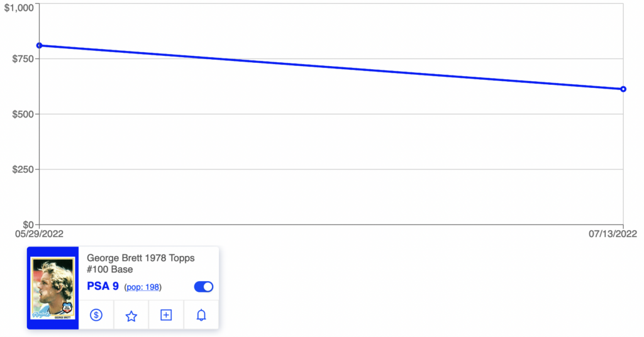Viewport: 644px width, 337px height.
Task: Click the dollar sign price icon
Action: 96,315
